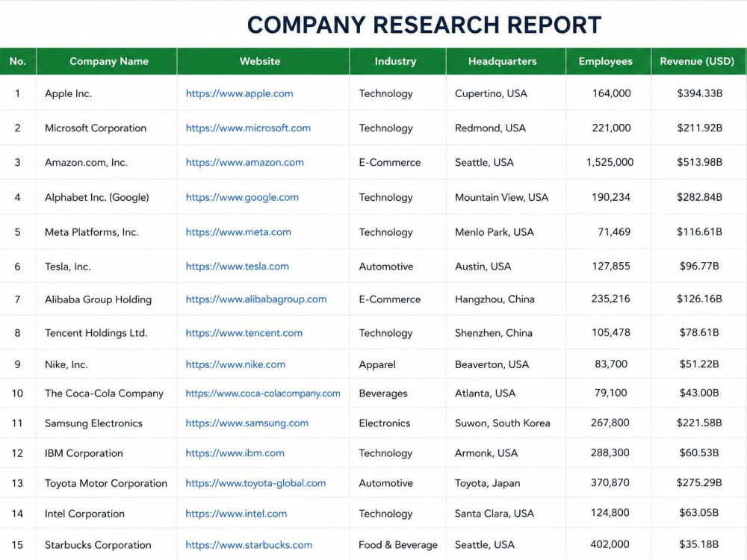Click the Meta Platforms, Inc. cell
This screenshot has width=747, height=560.
(107, 232)
